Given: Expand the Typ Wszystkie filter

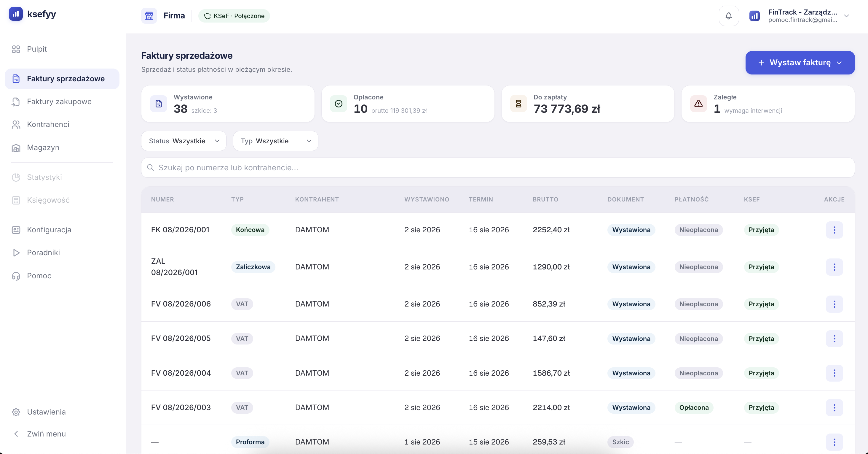Looking at the screenshot, I should (x=276, y=141).
